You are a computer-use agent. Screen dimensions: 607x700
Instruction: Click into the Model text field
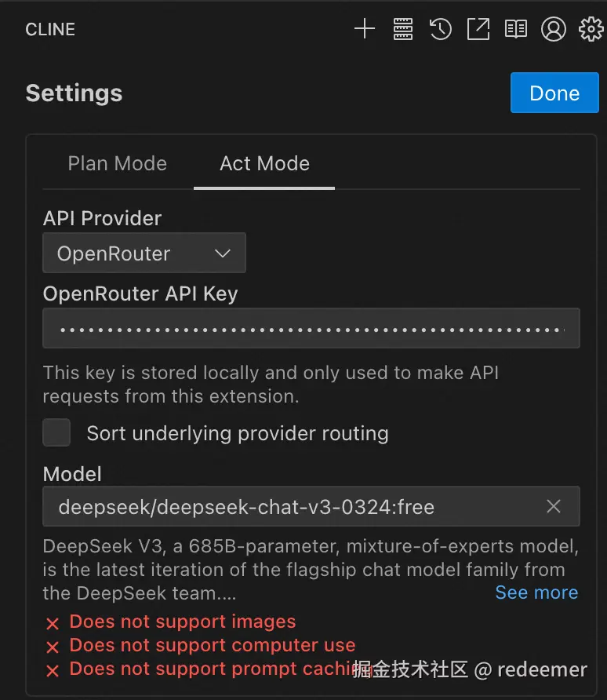pyautogui.click(x=290, y=507)
